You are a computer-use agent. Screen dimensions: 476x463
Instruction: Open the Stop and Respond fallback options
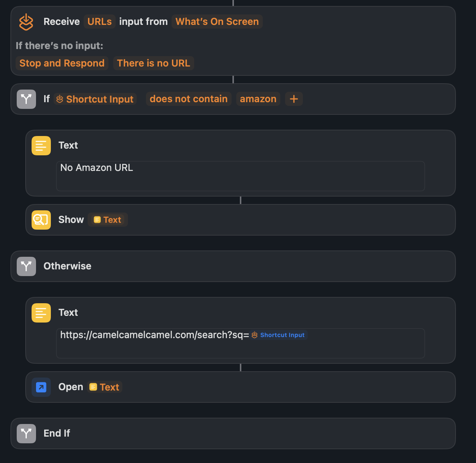[x=62, y=63]
